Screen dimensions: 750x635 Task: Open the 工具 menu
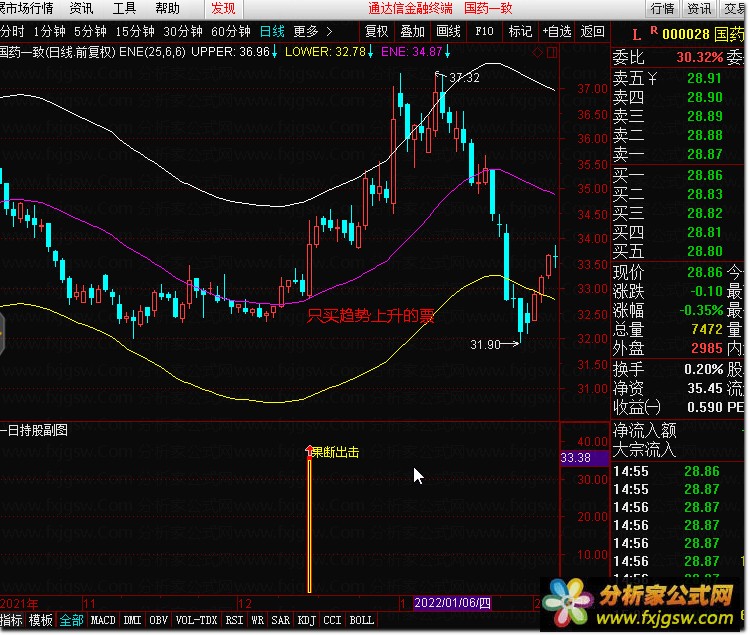tap(124, 8)
